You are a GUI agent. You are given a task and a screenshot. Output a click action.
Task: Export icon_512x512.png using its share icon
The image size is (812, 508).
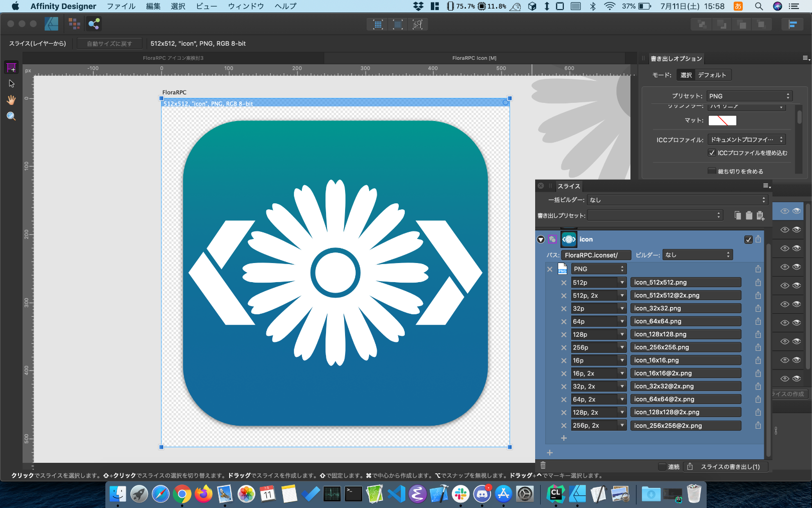pos(758,283)
